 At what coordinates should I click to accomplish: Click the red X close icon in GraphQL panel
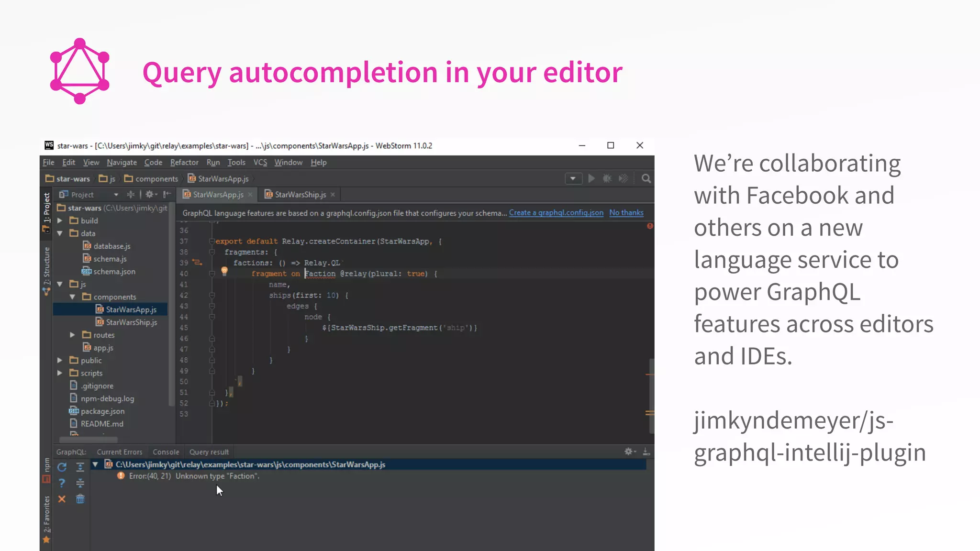[62, 499]
